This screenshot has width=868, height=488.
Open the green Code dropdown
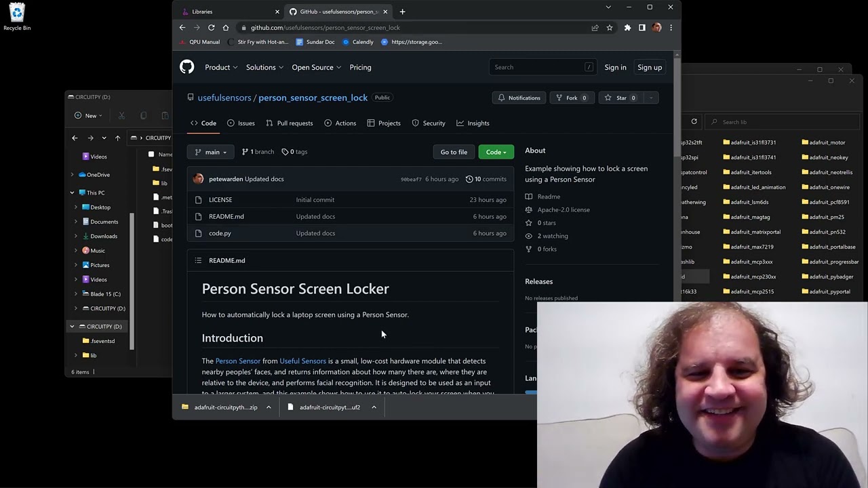(496, 152)
